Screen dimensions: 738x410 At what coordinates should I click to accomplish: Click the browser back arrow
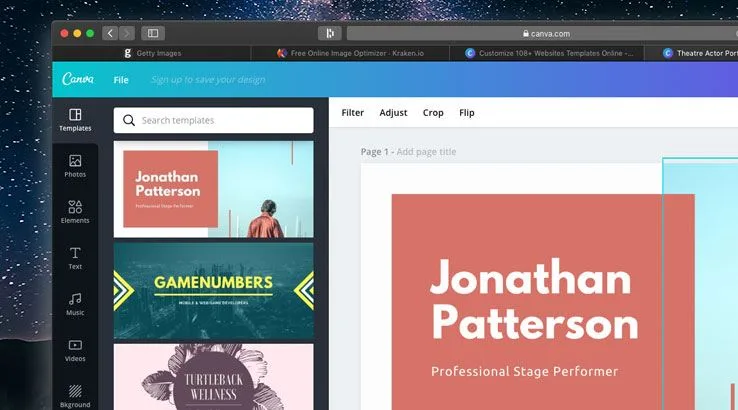click(x=110, y=33)
